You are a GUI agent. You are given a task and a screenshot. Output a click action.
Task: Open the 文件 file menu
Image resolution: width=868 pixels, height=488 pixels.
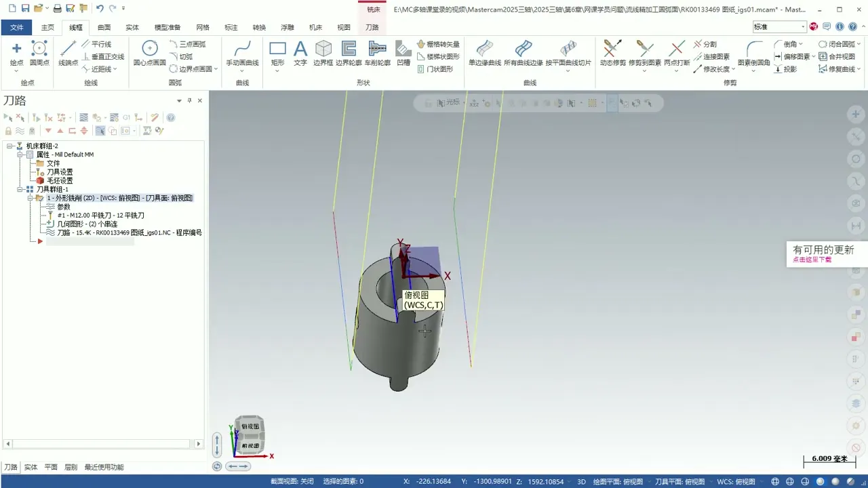point(17,27)
